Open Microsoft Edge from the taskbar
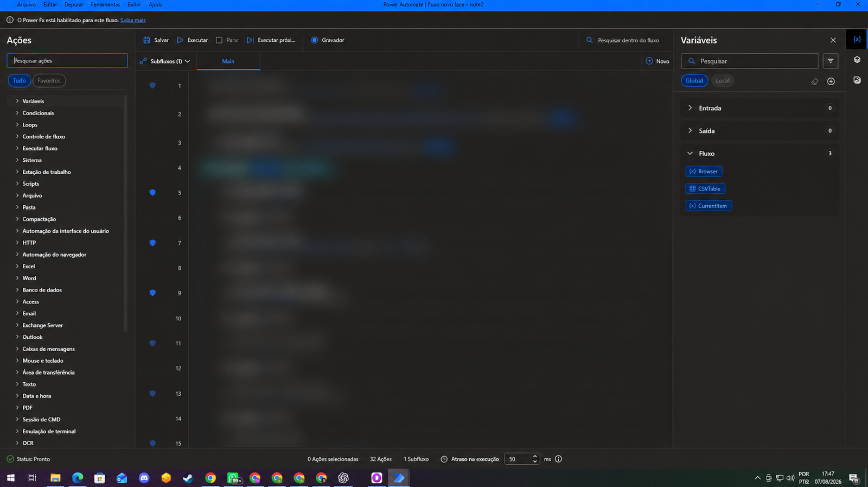The width and height of the screenshot is (868, 487). [x=78, y=478]
